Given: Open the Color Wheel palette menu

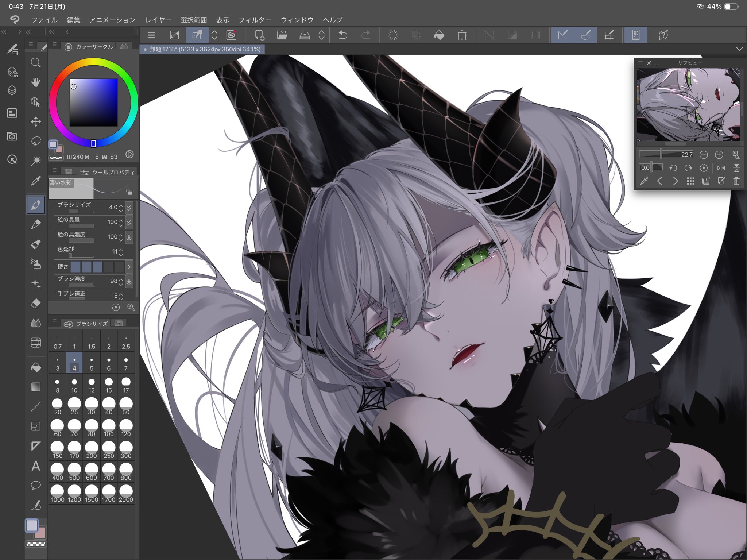Looking at the screenshot, I should coord(54,45).
